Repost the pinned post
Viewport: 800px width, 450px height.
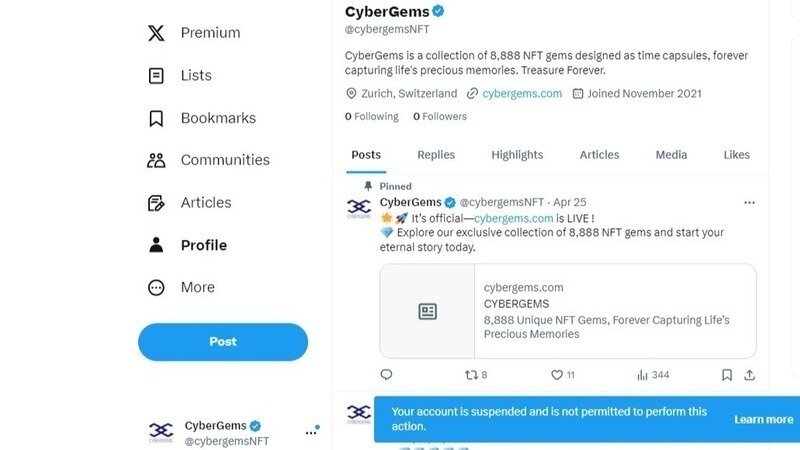[x=472, y=375]
